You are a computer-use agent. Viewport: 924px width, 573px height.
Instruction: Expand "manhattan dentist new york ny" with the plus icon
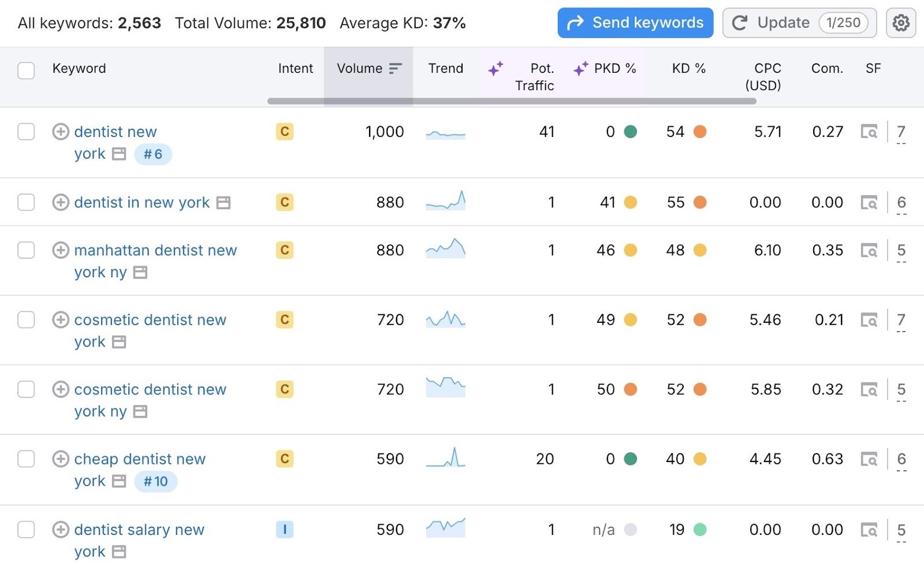pos(60,250)
